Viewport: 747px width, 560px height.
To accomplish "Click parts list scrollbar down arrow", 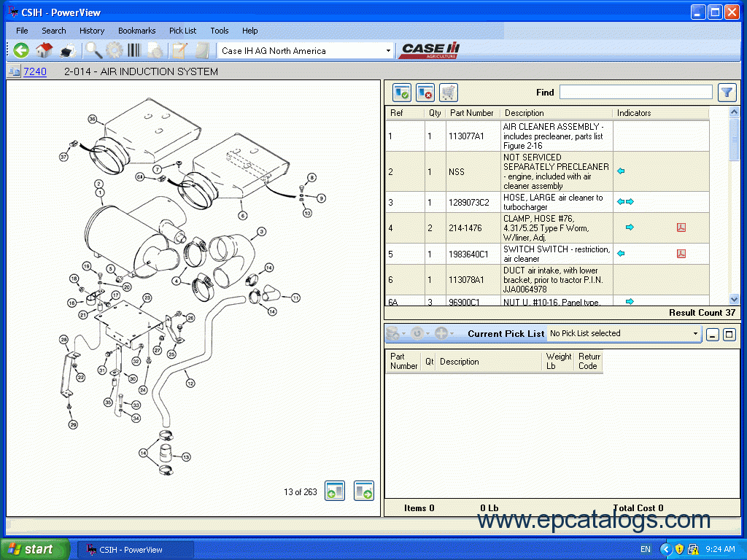I will 734,299.
